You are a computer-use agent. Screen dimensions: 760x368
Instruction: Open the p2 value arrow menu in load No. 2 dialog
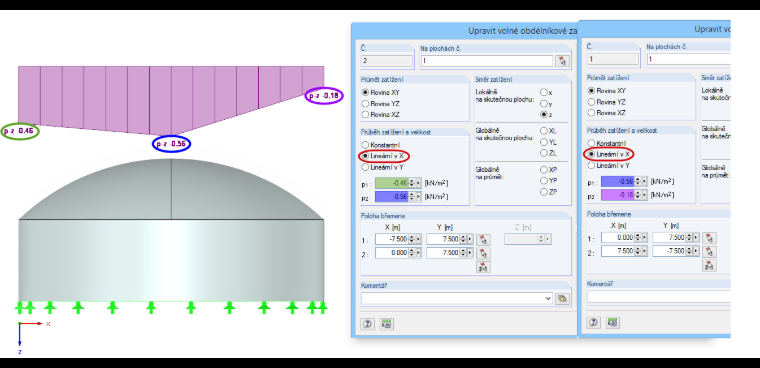tap(419, 197)
